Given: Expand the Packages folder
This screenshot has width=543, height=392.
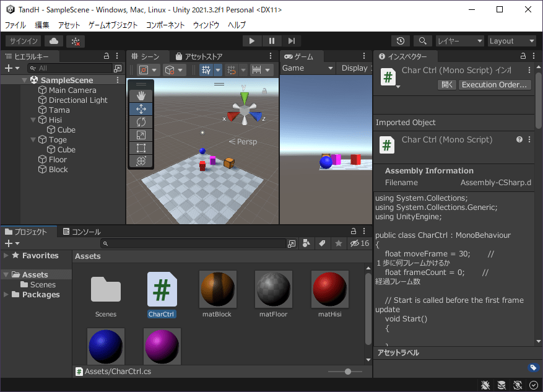Looking at the screenshot, I should (6, 295).
